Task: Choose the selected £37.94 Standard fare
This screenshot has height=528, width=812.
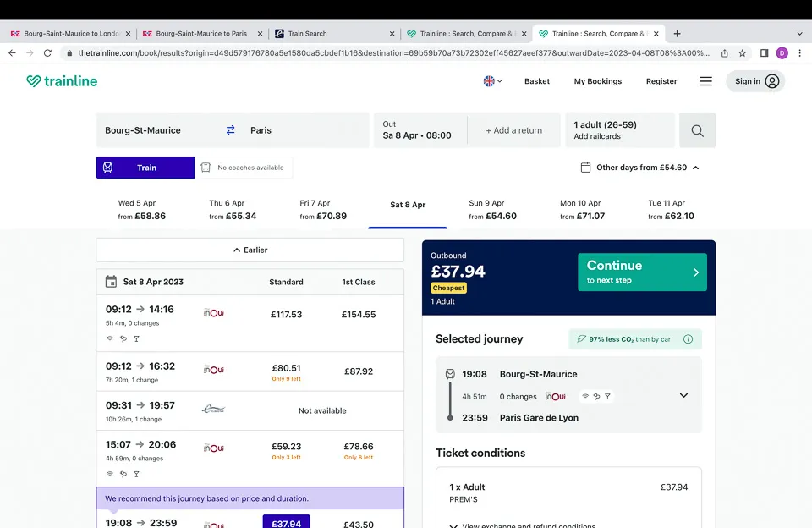Action: click(287, 521)
